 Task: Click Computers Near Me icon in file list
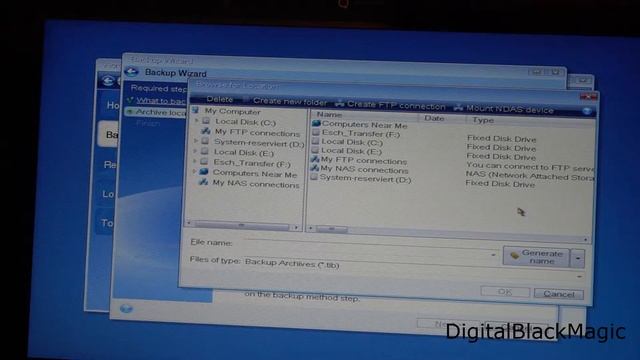click(x=316, y=123)
